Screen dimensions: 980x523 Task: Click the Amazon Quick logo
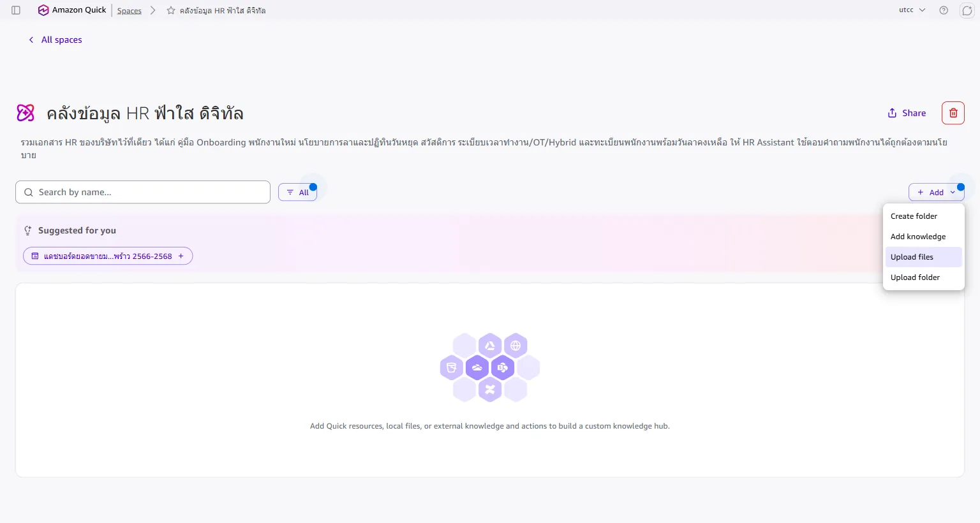click(x=72, y=10)
